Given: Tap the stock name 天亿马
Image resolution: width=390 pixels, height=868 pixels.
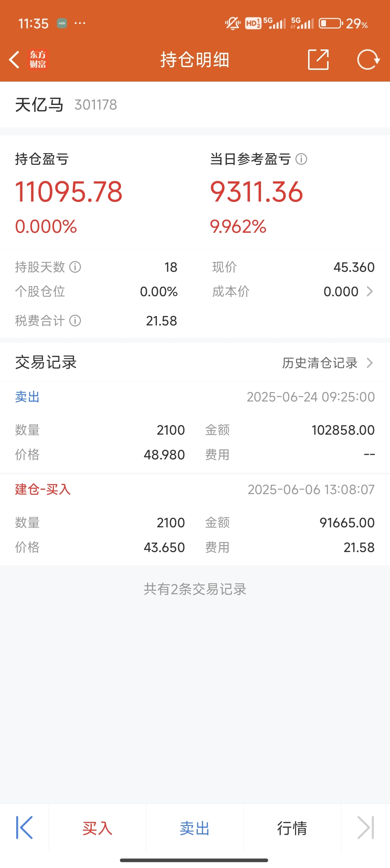Looking at the screenshot, I should point(39,104).
